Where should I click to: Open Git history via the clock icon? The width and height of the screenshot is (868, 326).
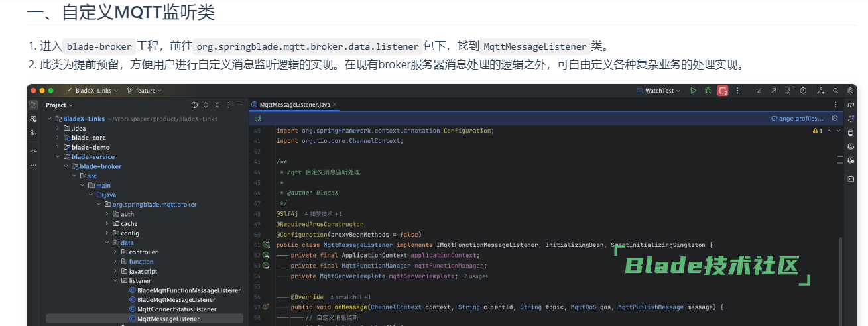803,91
